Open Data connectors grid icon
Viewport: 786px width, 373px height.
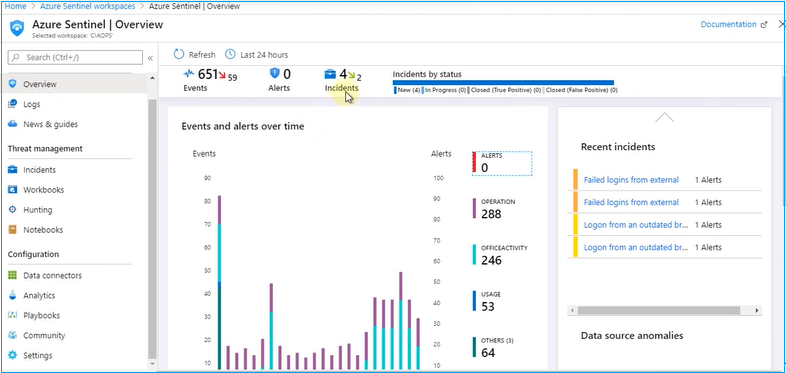(x=13, y=276)
